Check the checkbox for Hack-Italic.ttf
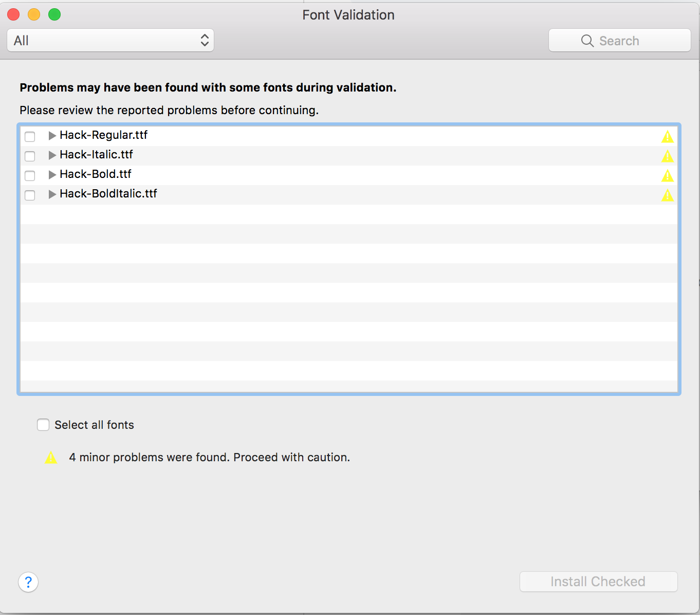 (30, 156)
